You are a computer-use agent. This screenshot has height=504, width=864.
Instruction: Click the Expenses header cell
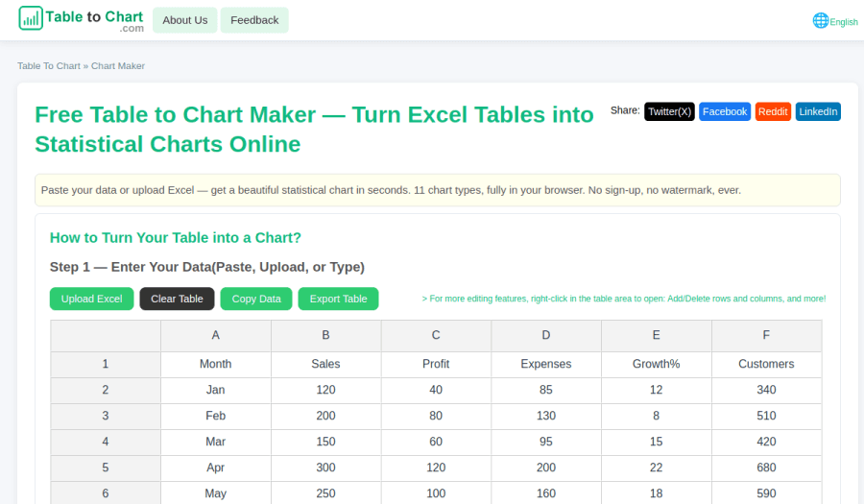(x=546, y=364)
